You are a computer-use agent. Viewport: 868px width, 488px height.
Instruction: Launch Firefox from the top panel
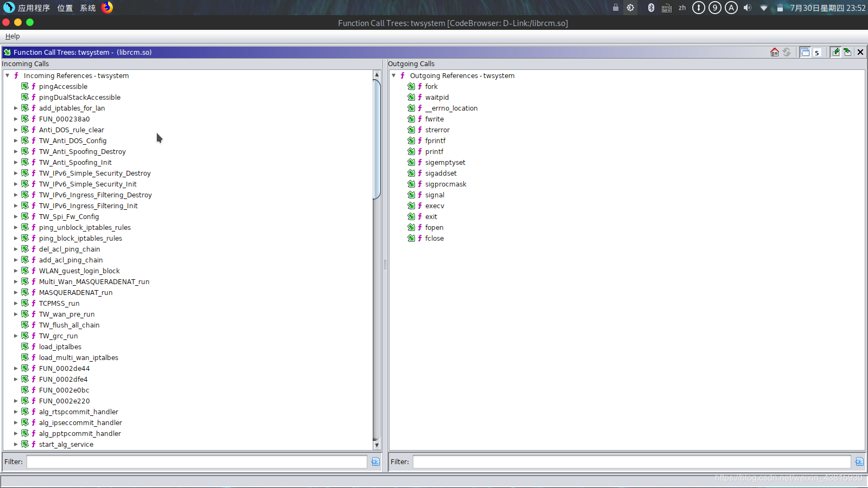107,8
